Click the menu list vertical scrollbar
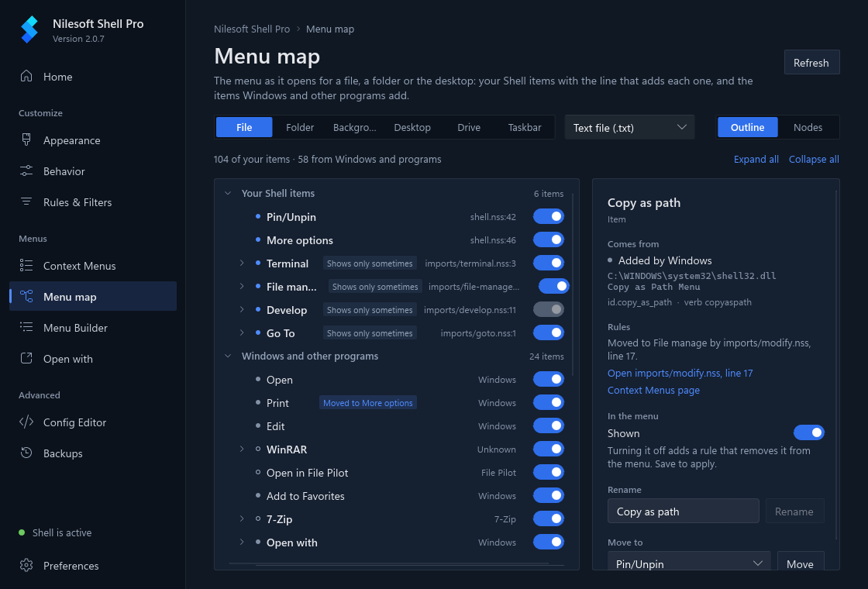This screenshot has height=589, width=868. [x=573, y=284]
